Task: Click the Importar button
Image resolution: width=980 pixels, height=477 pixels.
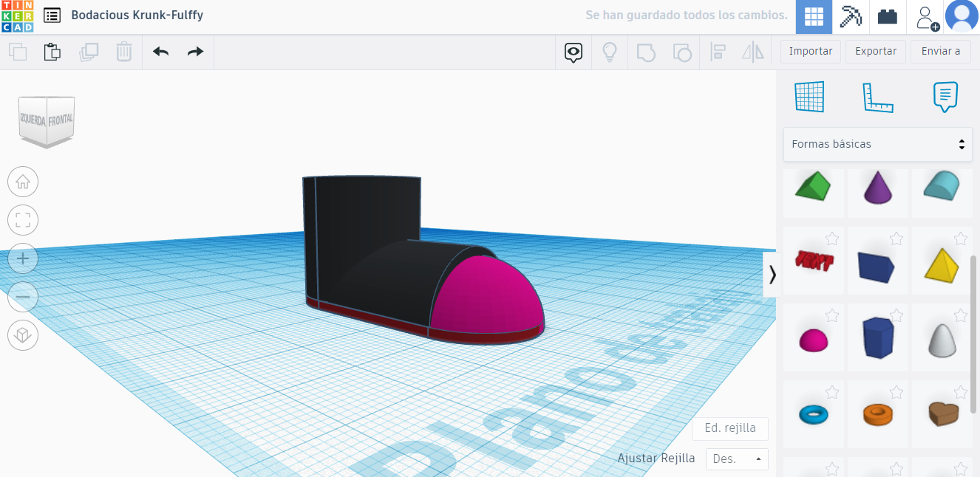Action: click(811, 51)
